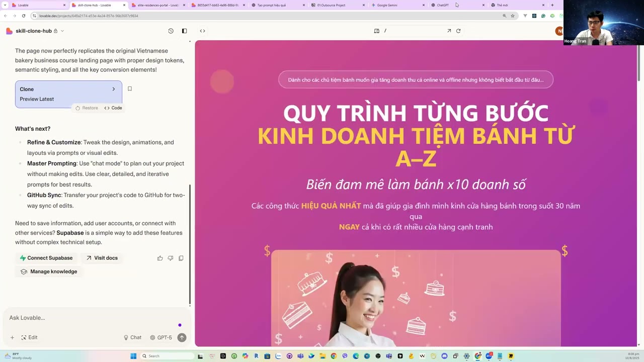
Task: Give thumbs down to the response
Action: (x=171, y=258)
